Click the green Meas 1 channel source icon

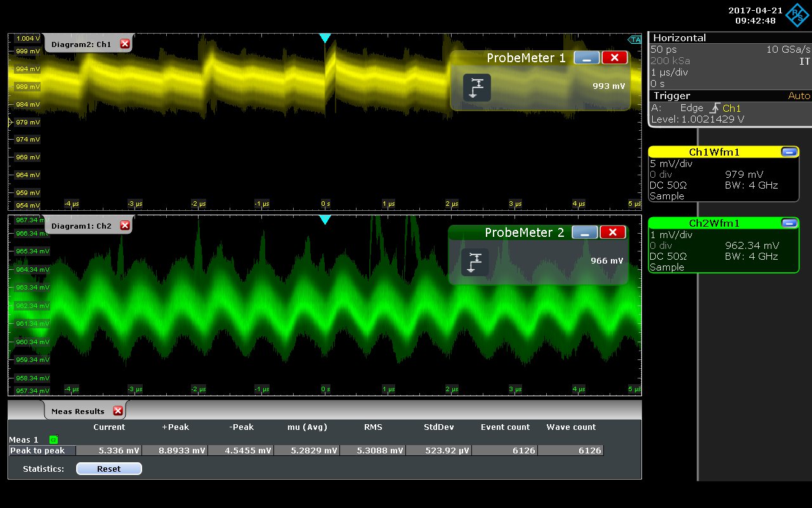pyautogui.click(x=53, y=439)
